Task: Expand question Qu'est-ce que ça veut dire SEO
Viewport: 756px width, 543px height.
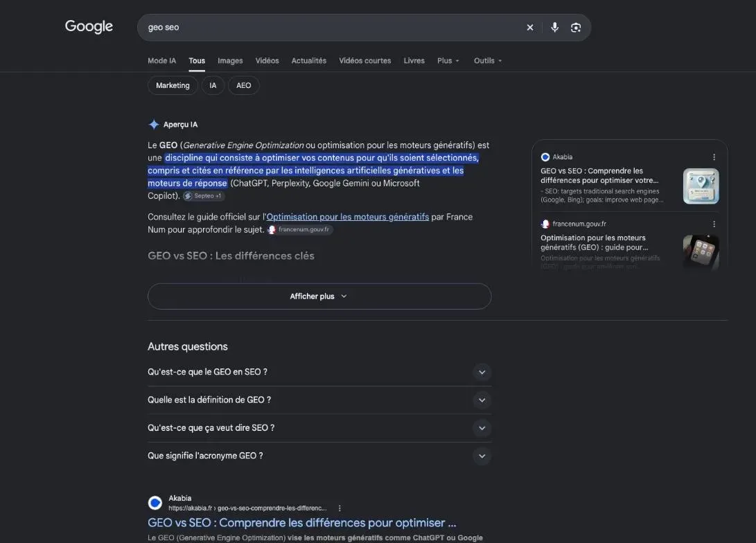Action: tap(319, 428)
